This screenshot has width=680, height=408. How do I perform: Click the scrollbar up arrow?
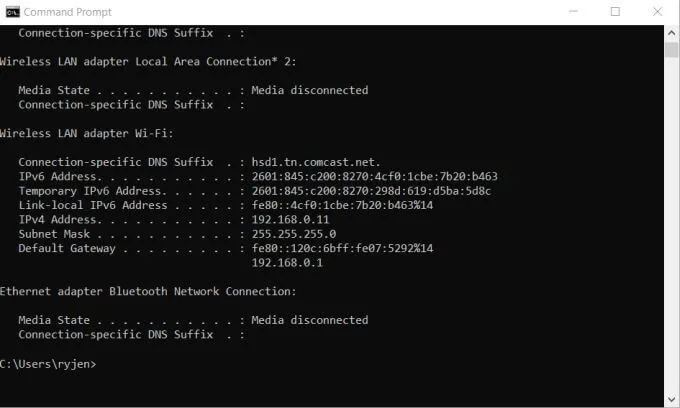tap(671, 31)
